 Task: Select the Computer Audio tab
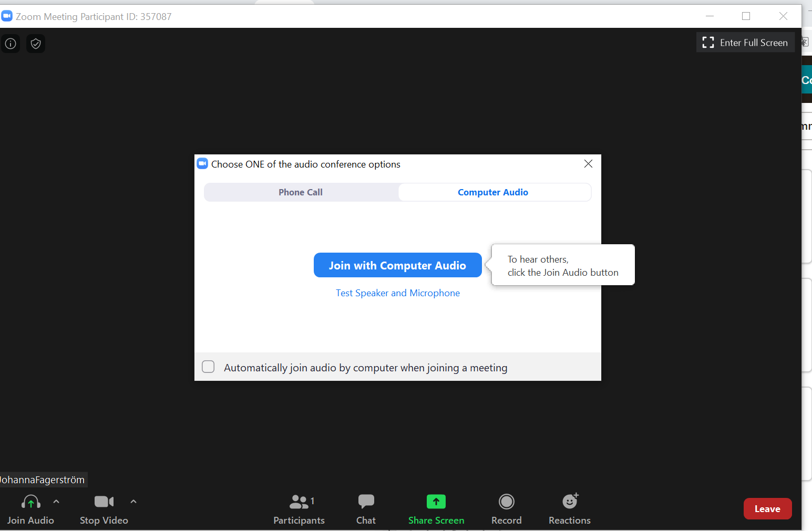point(493,192)
